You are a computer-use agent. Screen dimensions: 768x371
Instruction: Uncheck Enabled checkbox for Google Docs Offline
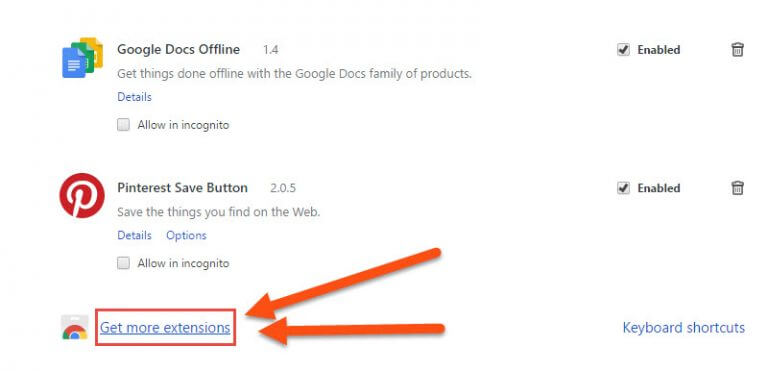click(623, 49)
